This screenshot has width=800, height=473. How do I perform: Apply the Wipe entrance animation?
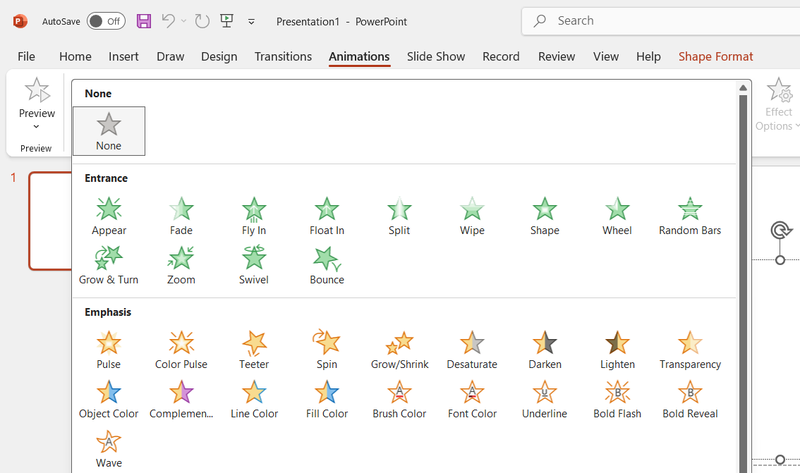(x=472, y=216)
